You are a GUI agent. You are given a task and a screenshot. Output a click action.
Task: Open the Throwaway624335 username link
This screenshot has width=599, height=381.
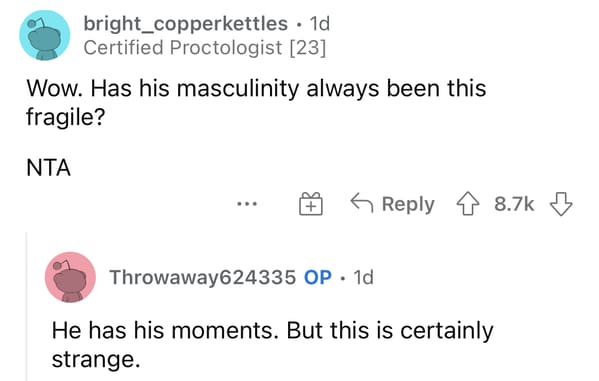coord(203,277)
